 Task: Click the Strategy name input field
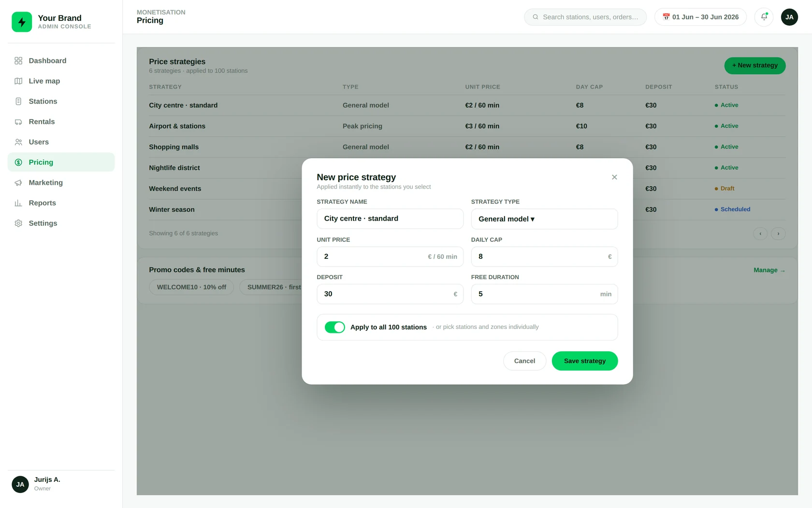coord(390,219)
